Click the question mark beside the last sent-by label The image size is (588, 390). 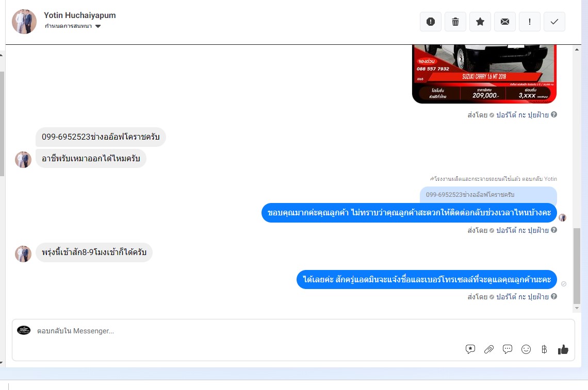pyautogui.click(x=554, y=296)
